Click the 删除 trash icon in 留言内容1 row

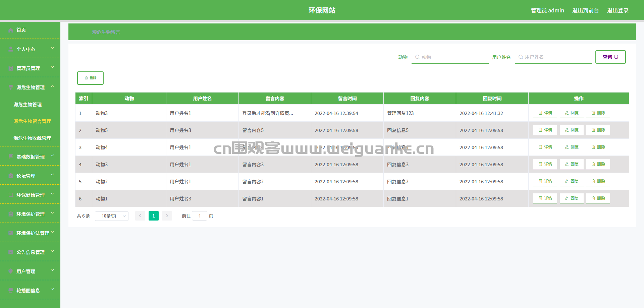[x=593, y=198]
